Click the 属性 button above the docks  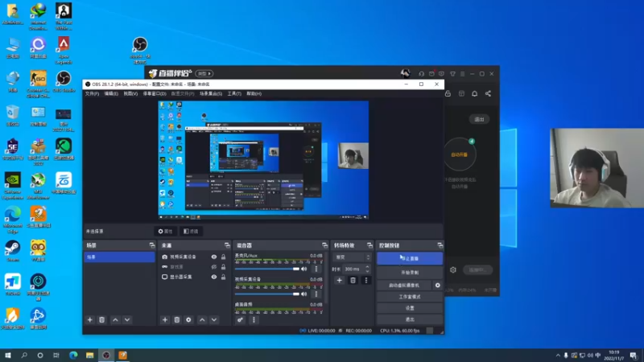pyautogui.click(x=166, y=232)
